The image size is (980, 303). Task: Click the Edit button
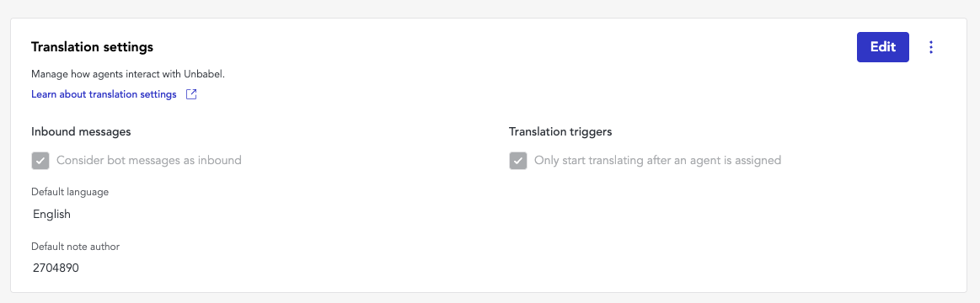coord(882,47)
